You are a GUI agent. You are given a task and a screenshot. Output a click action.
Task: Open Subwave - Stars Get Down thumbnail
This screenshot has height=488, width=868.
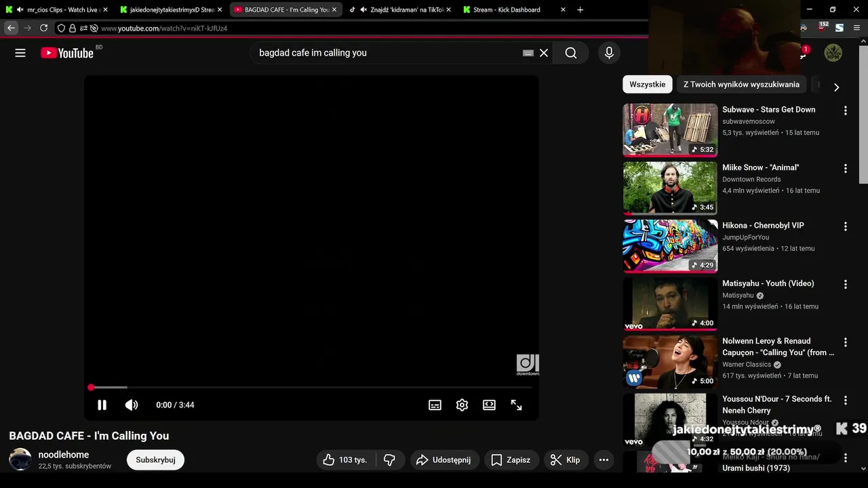point(670,130)
